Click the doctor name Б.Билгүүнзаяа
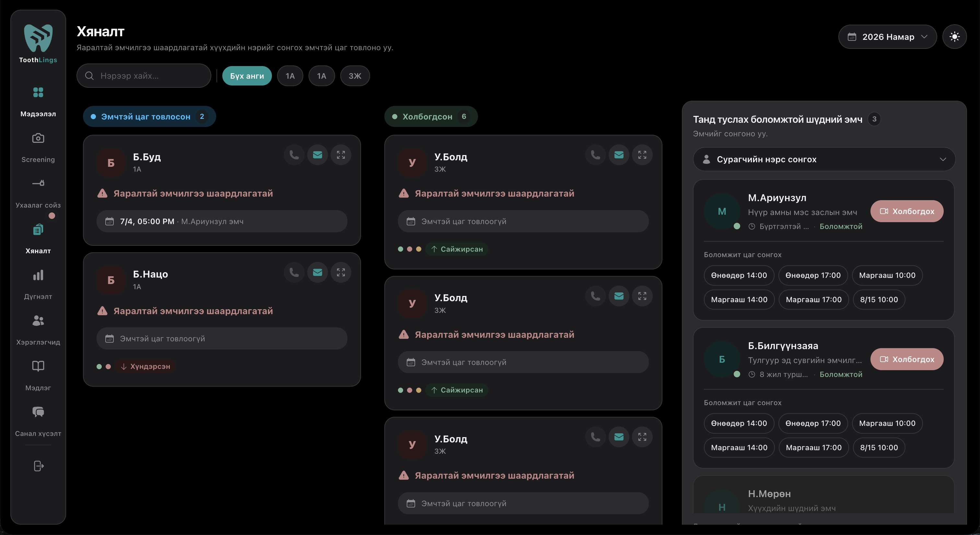 point(783,346)
